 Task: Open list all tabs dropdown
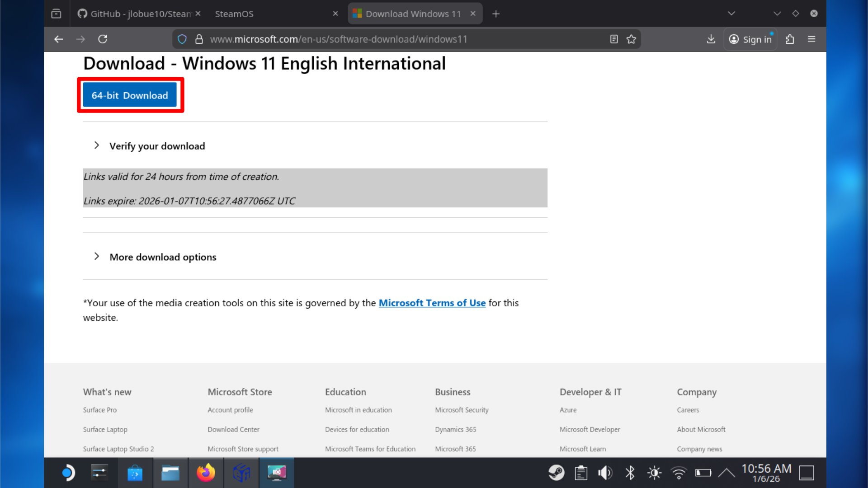pyautogui.click(x=731, y=14)
